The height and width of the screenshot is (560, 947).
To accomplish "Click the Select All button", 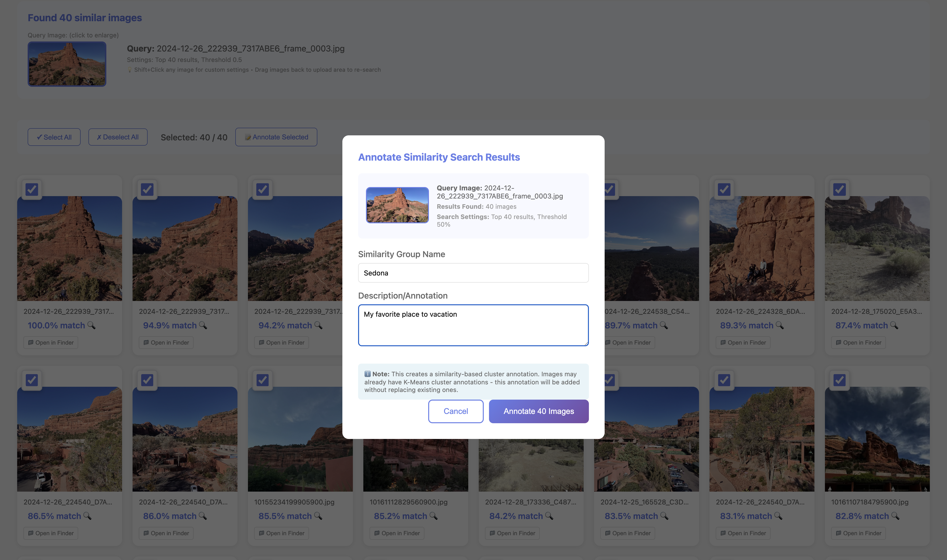I will pyautogui.click(x=54, y=137).
